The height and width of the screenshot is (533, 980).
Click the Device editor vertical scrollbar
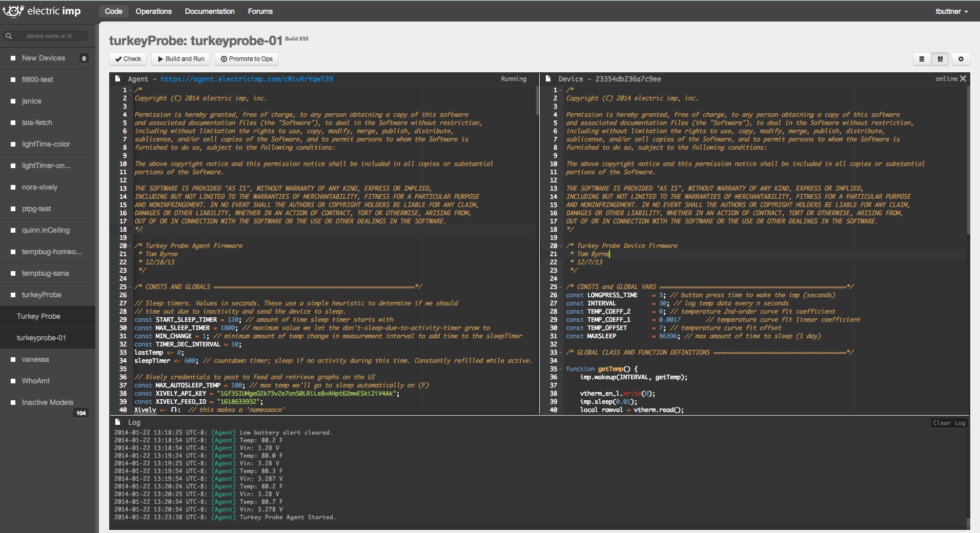(x=968, y=160)
